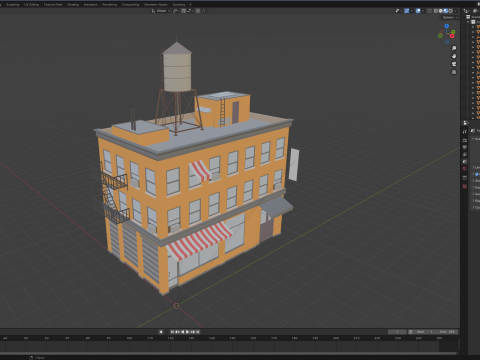Jump to next keyframe in timeline
Image resolution: width=480 pixels, height=360 pixels.
[193, 332]
